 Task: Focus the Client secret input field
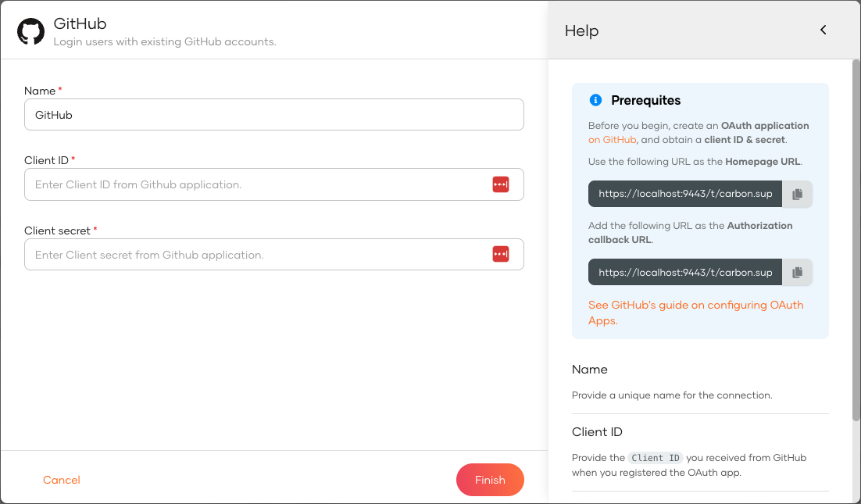[x=274, y=254]
